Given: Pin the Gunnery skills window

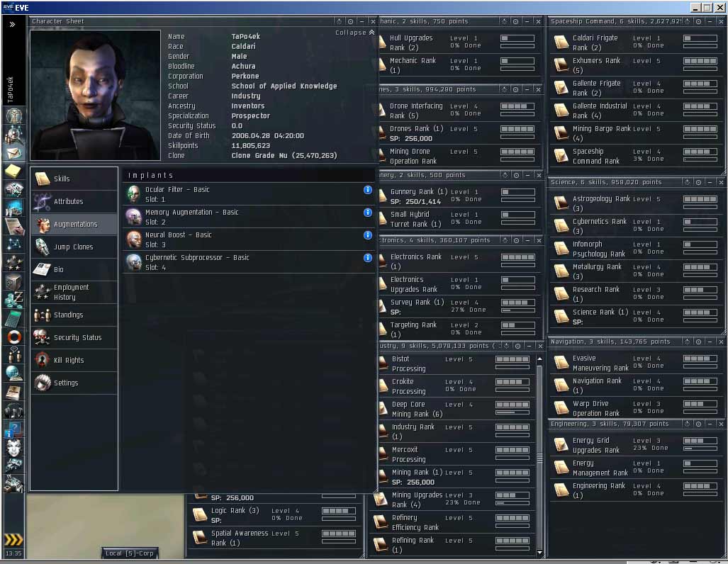Looking at the screenshot, I should (x=516, y=175).
